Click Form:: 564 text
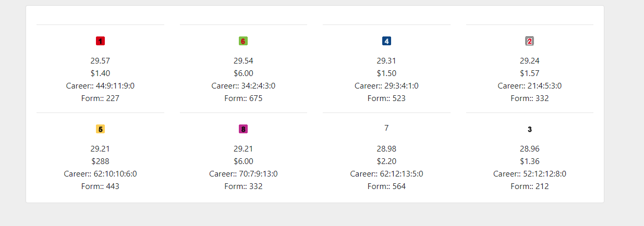The width and height of the screenshot is (644, 226). [x=386, y=186]
